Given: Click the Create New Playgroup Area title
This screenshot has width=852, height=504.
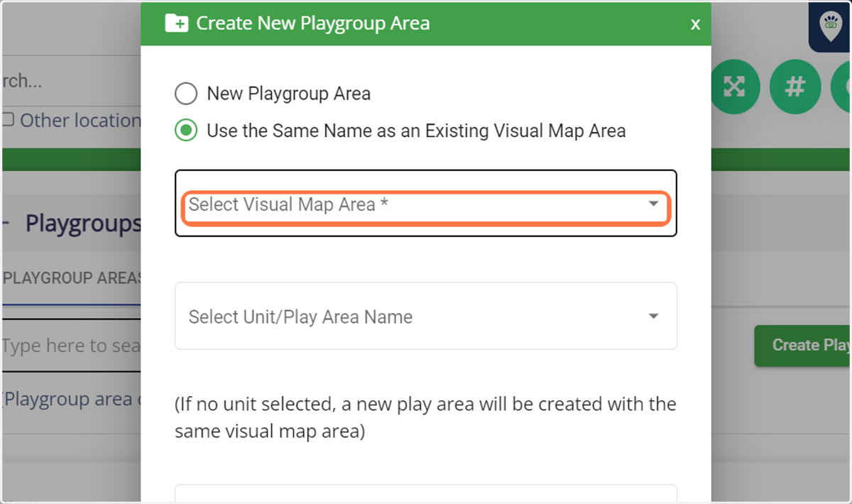Looking at the screenshot, I should click(x=313, y=23).
